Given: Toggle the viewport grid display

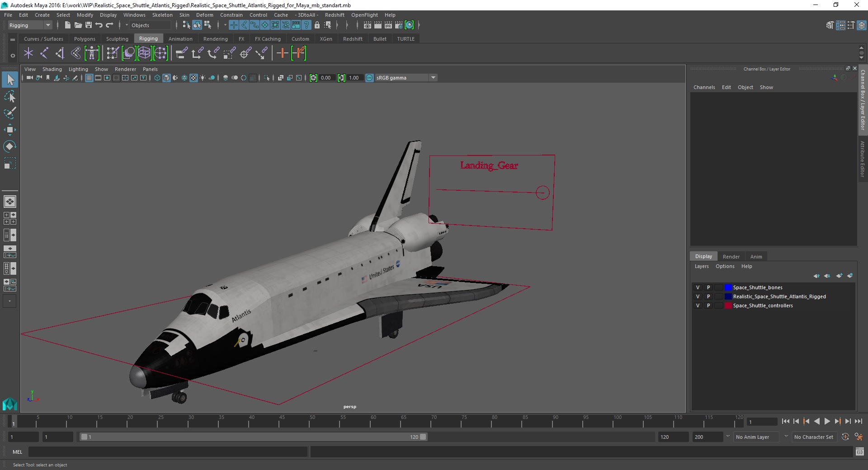Looking at the screenshot, I should [x=89, y=78].
